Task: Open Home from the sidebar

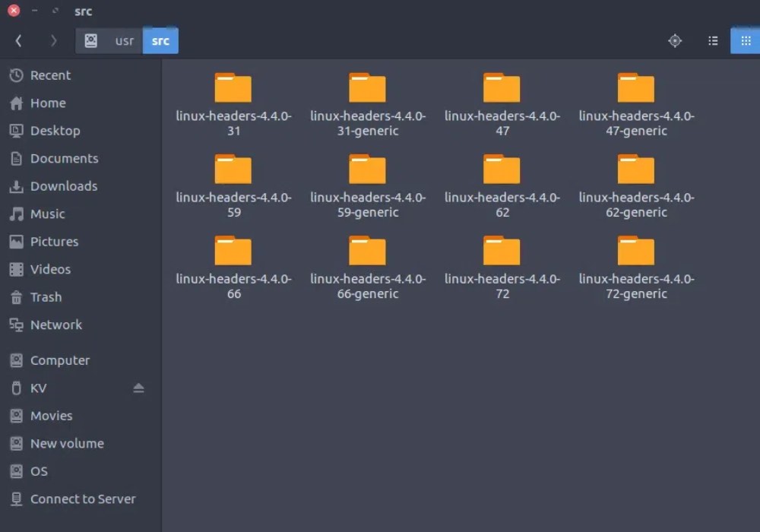Action: [x=48, y=103]
